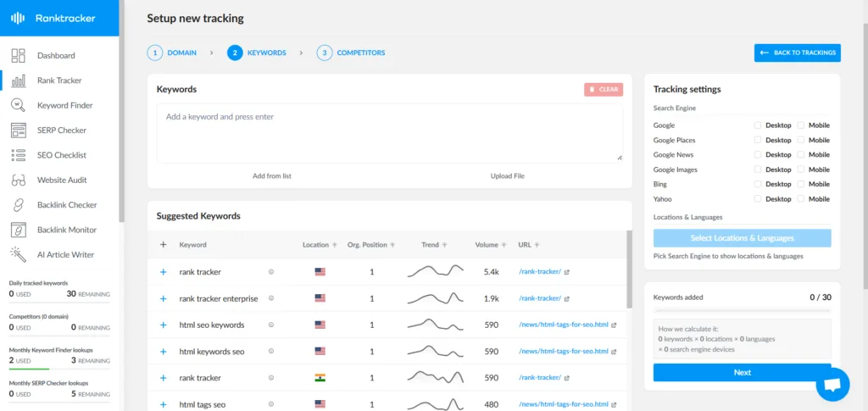Screen dimensions: 868x411
Task: Go to step 1 Domain
Action: pyautogui.click(x=171, y=53)
